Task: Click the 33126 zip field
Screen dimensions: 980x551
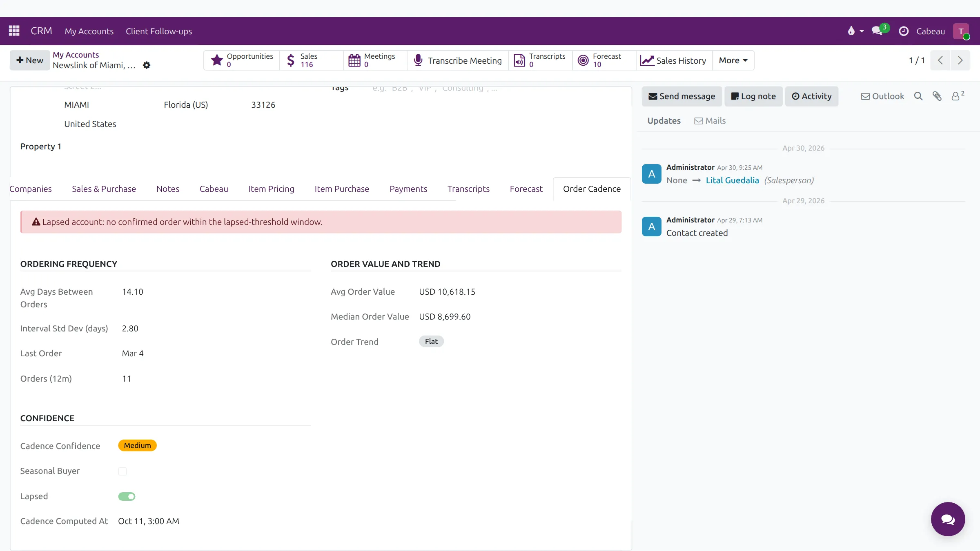Action: click(263, 105)
